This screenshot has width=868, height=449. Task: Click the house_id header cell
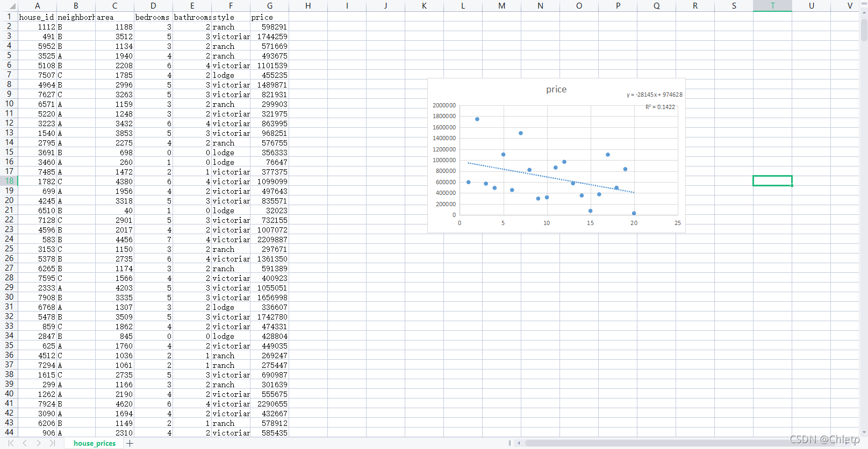pyautogui.click(x=37, y=17)
